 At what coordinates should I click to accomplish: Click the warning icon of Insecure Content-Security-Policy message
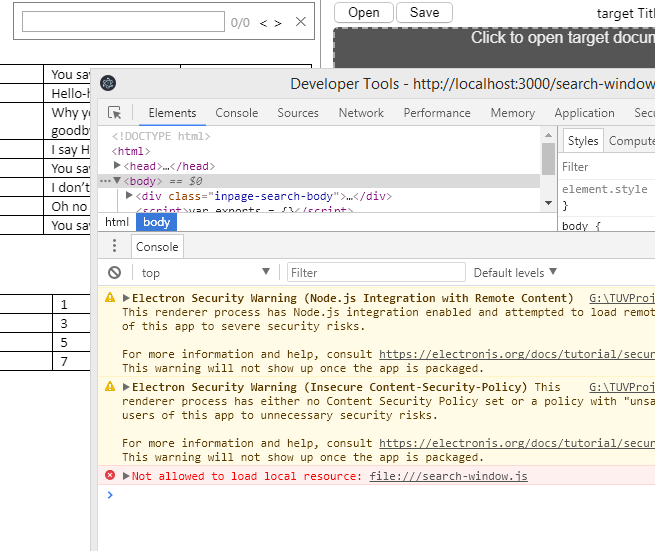point(110,386)
